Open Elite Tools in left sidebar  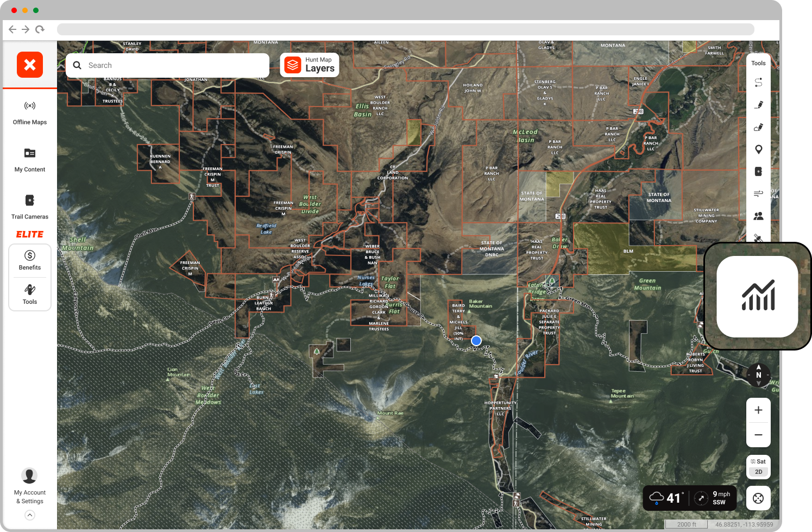click(30, 294)
